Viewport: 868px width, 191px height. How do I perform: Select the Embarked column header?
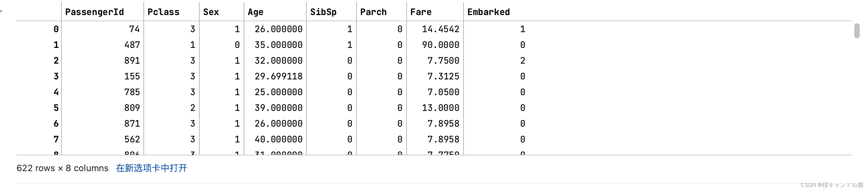(489, 12)
